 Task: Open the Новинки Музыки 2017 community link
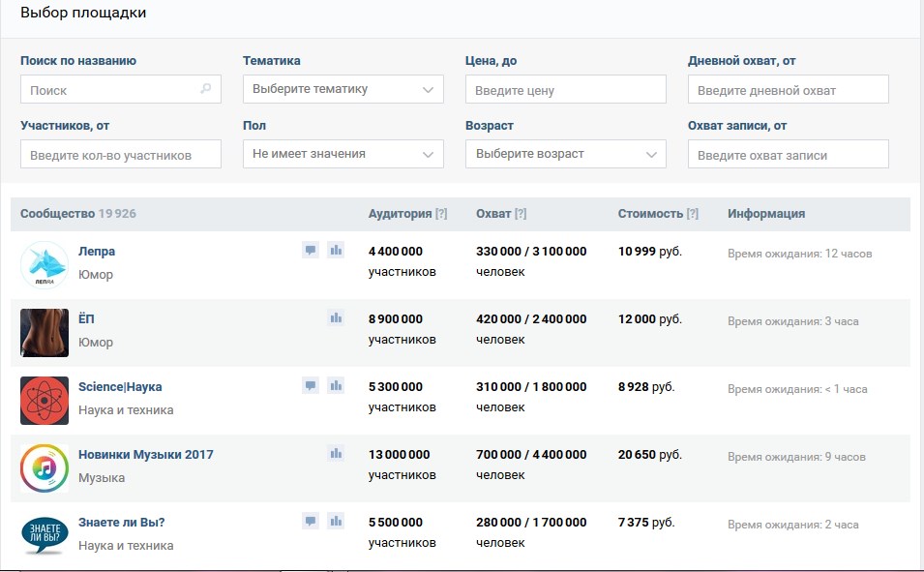(145, 455)
